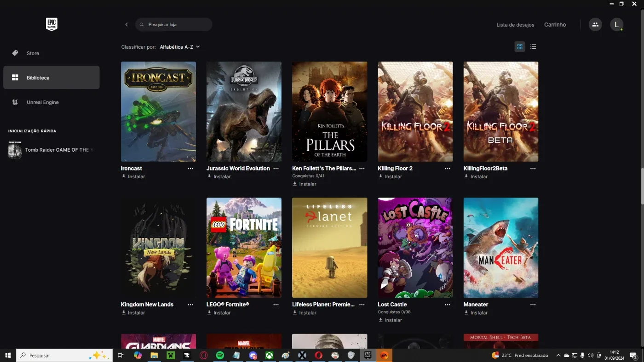Install Lost Castle
Screen dimensions: 644x362
[390, 320]
